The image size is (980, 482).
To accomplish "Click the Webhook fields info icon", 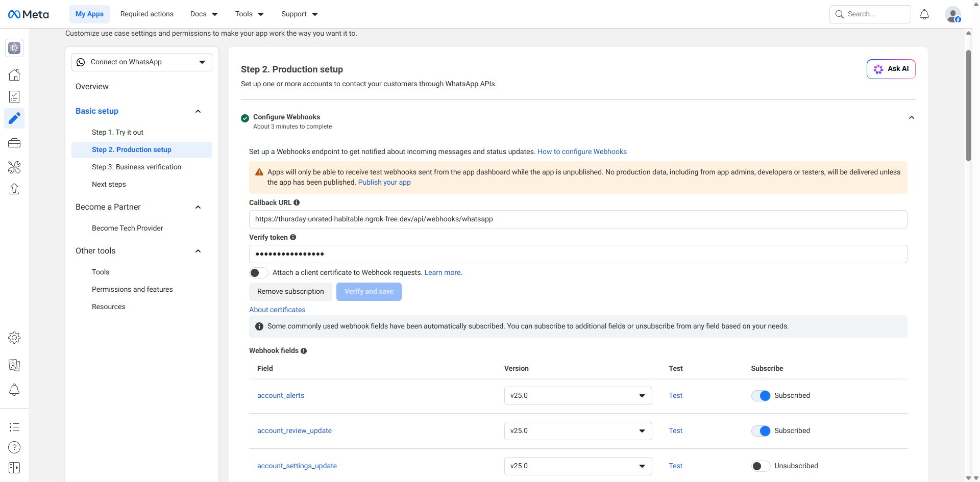I will point(304,351).
